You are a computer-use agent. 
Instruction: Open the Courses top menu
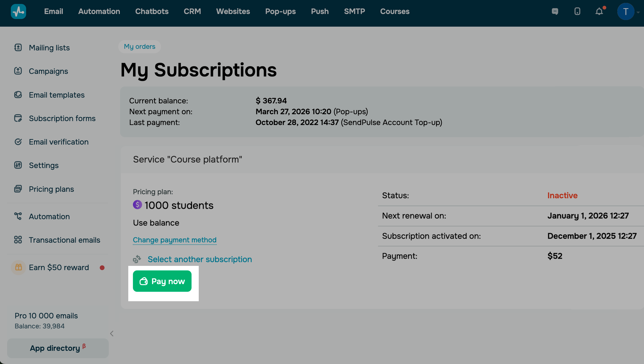coord(395,11)
